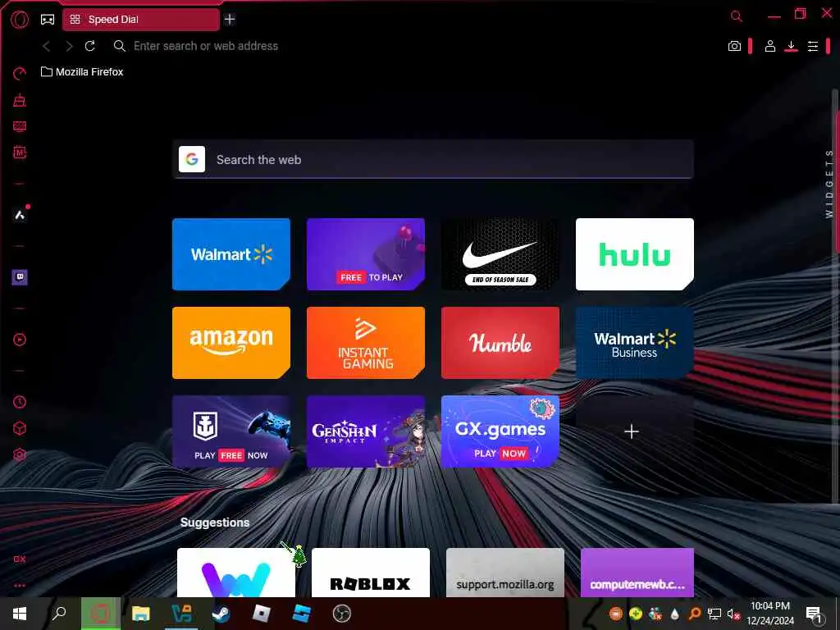This screenshot has height=630, width=840.
Task: Open the Twitch panel in sidebar
Action: coord(20,277)
